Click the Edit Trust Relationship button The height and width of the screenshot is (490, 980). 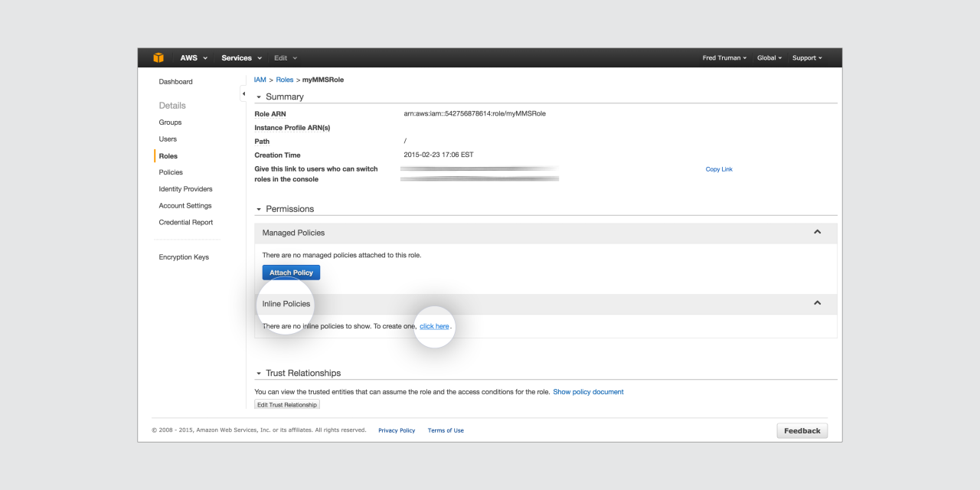click(286, 404)
